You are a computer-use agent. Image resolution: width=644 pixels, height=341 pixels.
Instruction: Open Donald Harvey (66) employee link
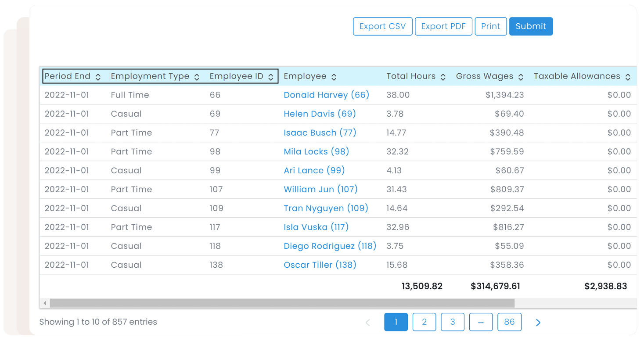click(326, 95)
